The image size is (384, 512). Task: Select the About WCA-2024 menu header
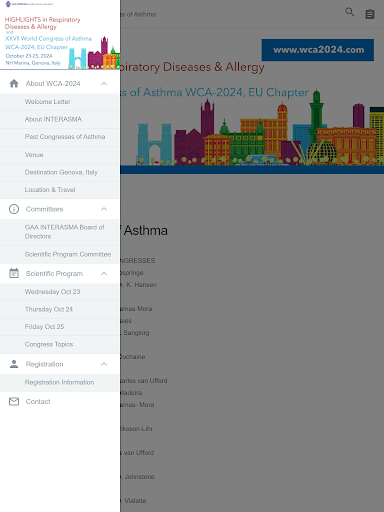tap(60, 83)
